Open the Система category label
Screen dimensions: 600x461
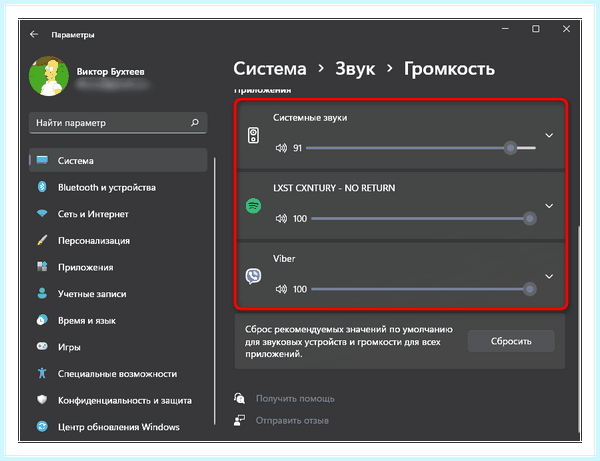75,161
